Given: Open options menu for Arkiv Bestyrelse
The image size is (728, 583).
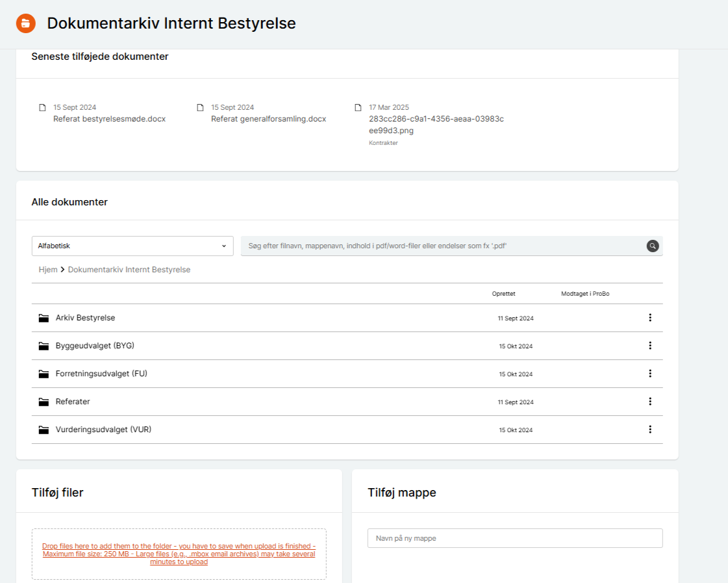Looking at the screenshot, I should coord(649,318).
